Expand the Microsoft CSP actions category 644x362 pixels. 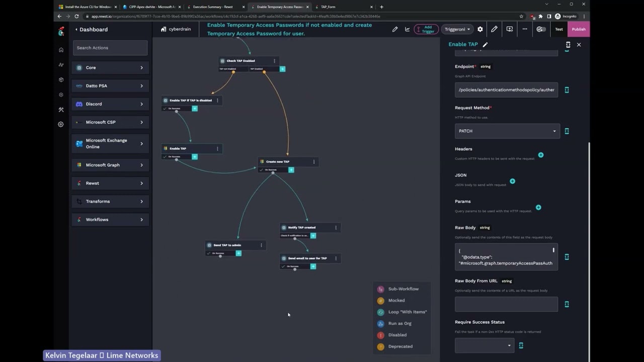pyautogui.click(x=110, y=122)
